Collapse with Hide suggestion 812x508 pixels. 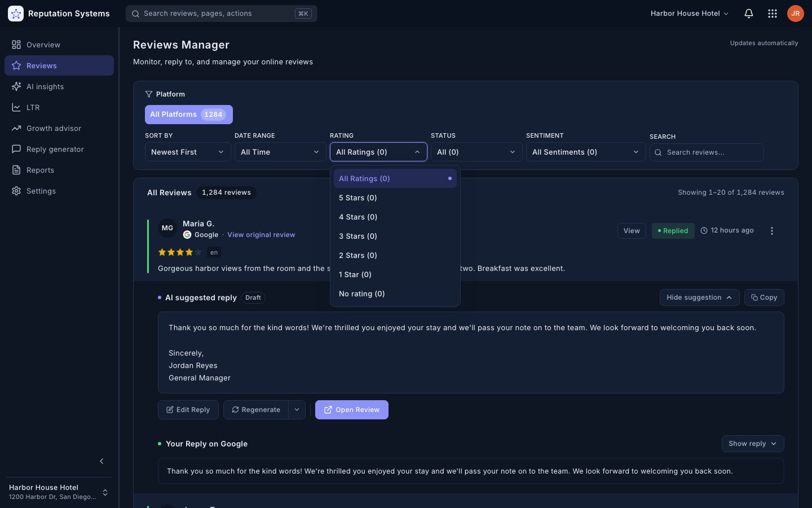(699, 297)
